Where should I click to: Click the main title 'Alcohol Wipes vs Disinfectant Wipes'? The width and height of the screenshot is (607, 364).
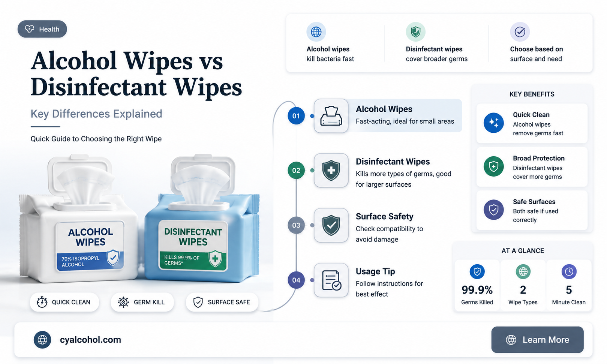(136, 74)
